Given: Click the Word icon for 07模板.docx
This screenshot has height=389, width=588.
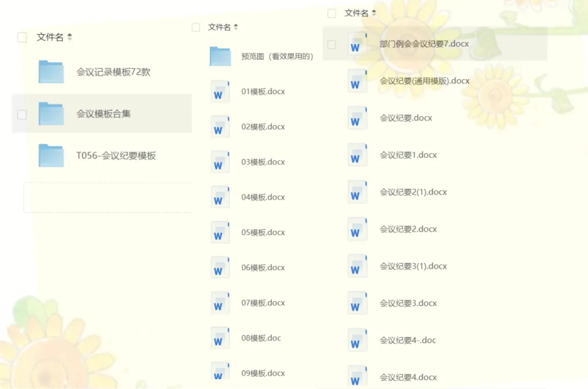Looking at the screenshot, I should tap(220, 303).
